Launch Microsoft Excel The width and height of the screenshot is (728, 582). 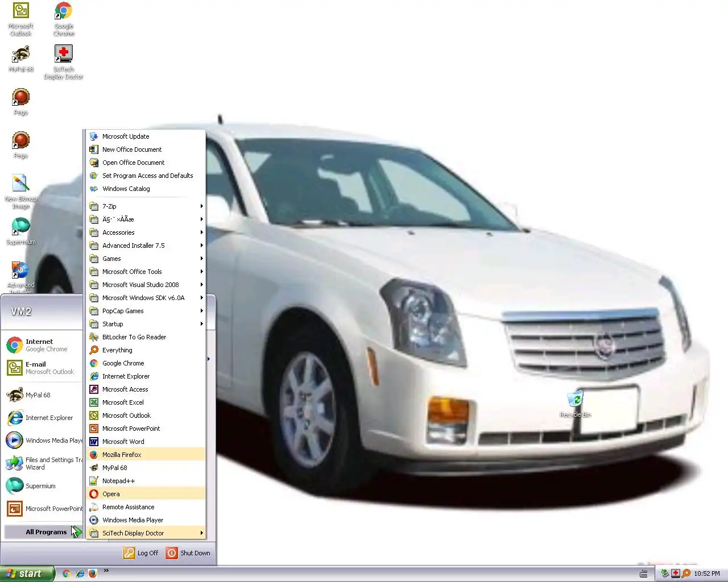coord(146,402)
